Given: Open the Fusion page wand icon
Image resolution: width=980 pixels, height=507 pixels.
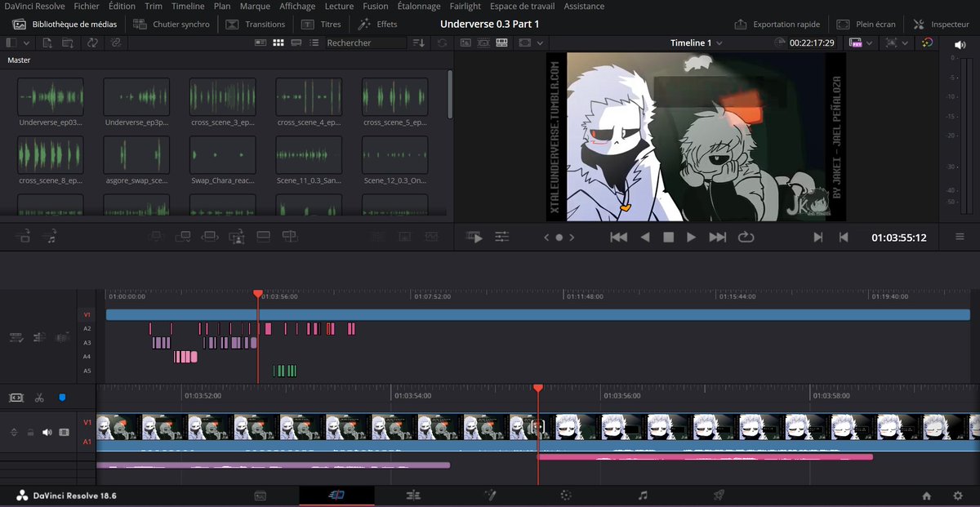Looking at the screenshot, I should (490, 495).
